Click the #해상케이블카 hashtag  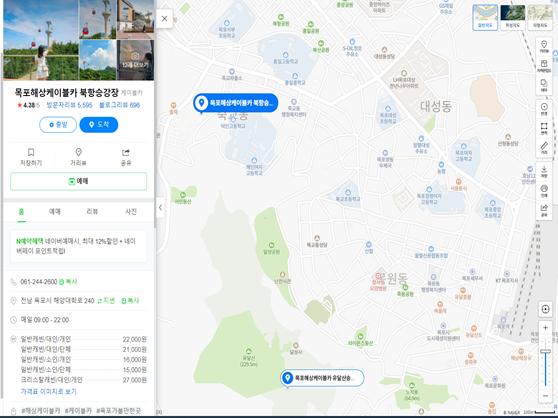click(41, 411)
